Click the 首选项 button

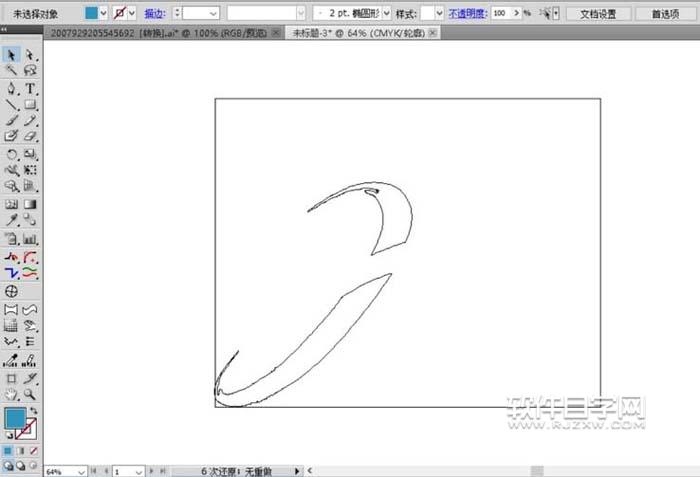click(665, 14)
